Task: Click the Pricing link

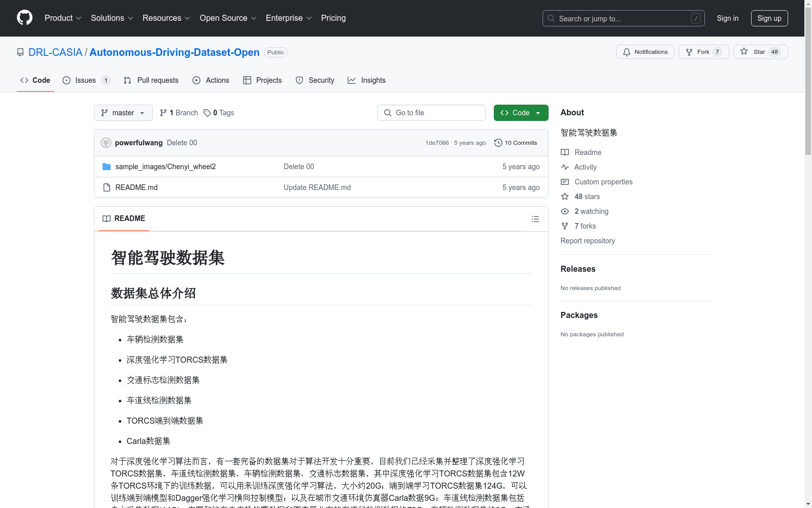Action: tap(333, 18)
